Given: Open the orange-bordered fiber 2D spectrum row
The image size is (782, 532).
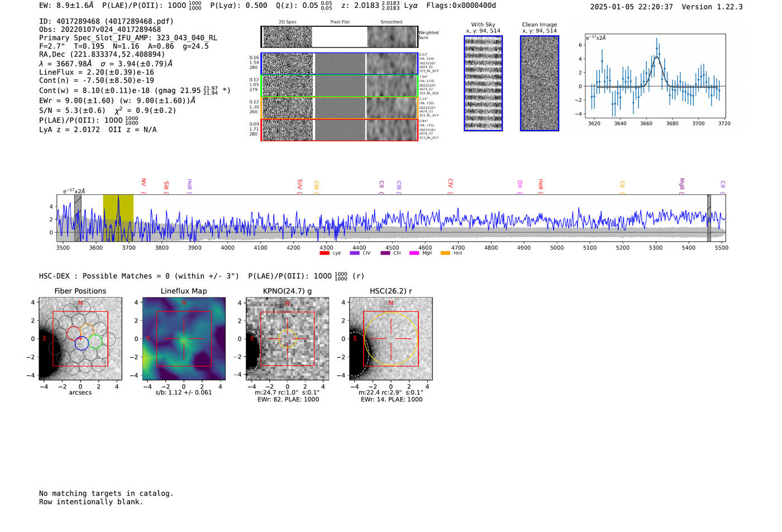Looking at the screenshot, I should click(x=339, y=108).
